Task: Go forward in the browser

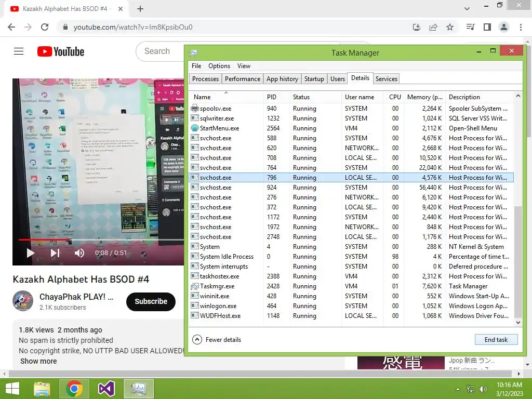Action: [x=28, y=27]
